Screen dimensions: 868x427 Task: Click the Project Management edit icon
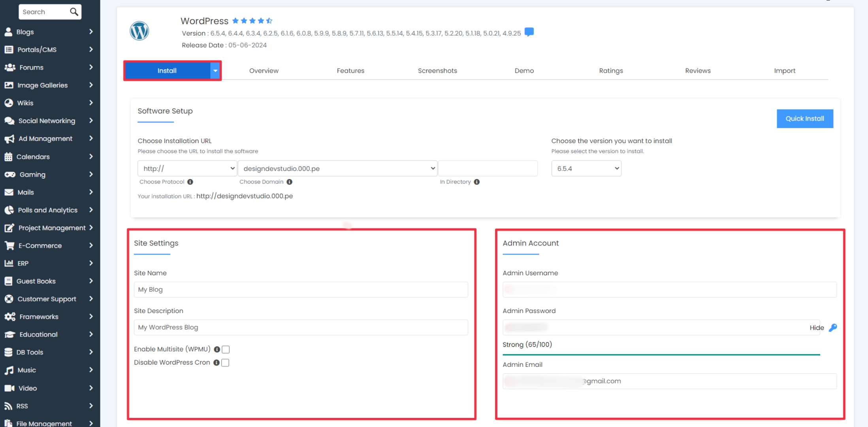[9, 228]
